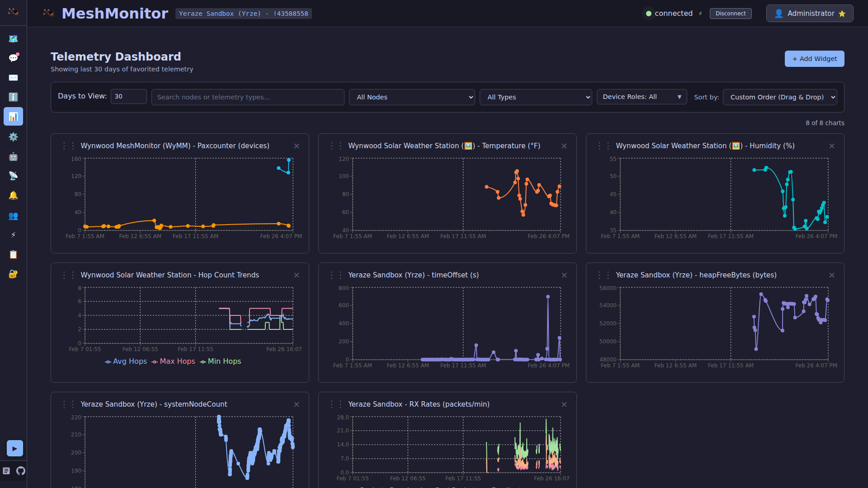This screenshot has height=488, width=868.
Task: Toggle Avg Hops legend series
Action: [126, 361]
